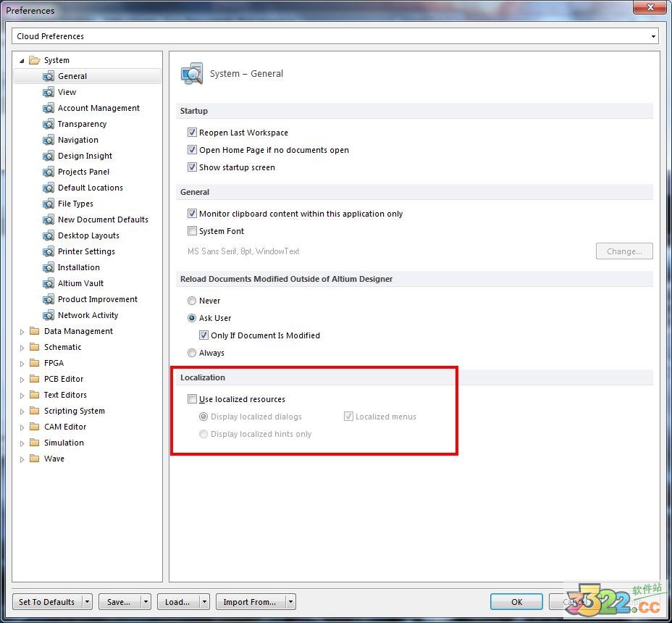Collapse the System tree node
The height and width of the screenshot is (623, 672).
(22, 60)
